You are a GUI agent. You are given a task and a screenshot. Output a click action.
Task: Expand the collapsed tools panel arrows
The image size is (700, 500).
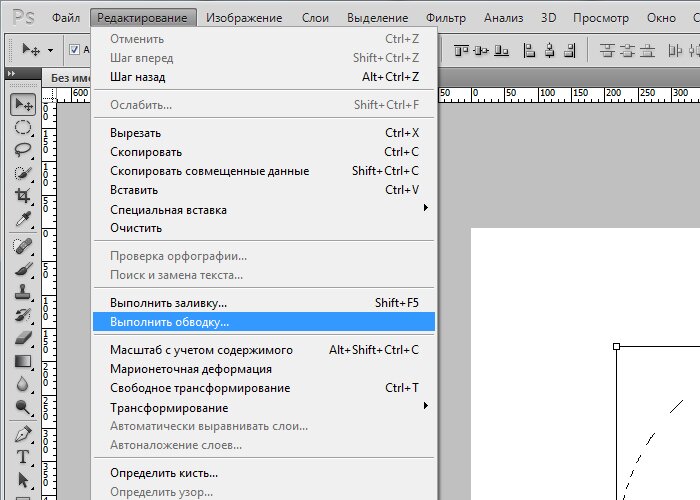click(12, 73)
